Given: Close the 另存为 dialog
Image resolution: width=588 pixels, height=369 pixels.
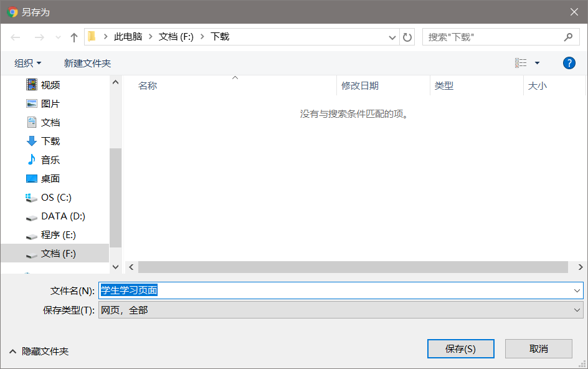Looking at the screenshot, I should point(574,12).
